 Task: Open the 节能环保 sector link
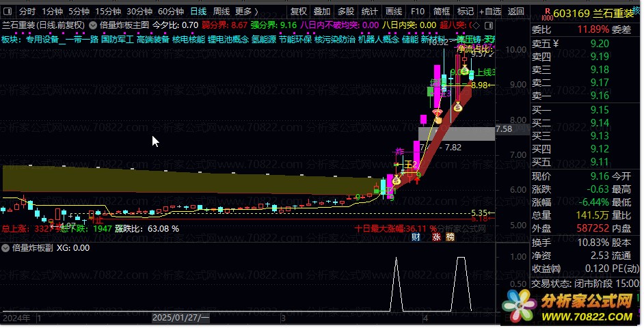pyautogui.click(x=295, y=40)
